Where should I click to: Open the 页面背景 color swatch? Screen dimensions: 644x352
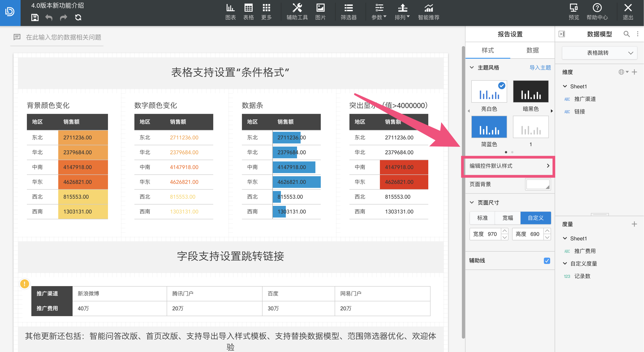pos(538,184)
